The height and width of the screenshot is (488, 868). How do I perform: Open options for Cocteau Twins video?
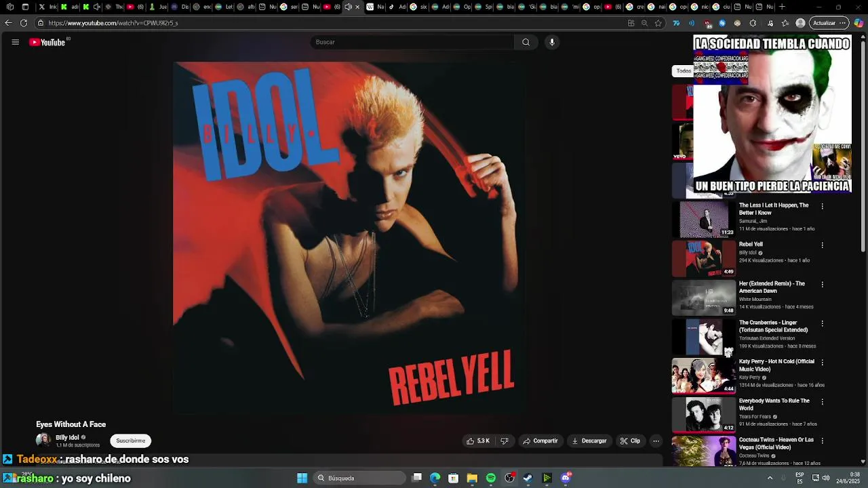coord(823,441)
